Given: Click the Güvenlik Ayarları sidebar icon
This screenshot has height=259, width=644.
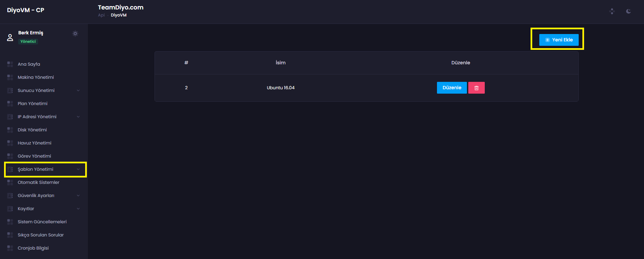Looking at the screenshot, I should [x=10, y=195].
